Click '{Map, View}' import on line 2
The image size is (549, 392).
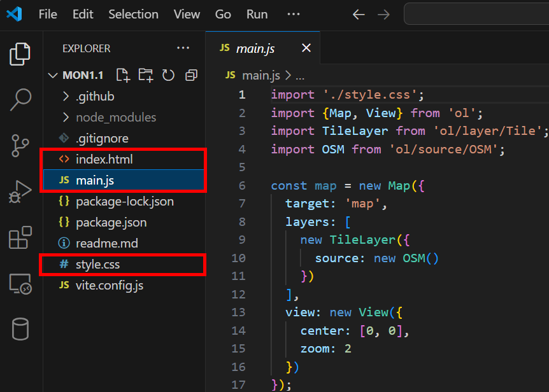(x=362, y=113)
